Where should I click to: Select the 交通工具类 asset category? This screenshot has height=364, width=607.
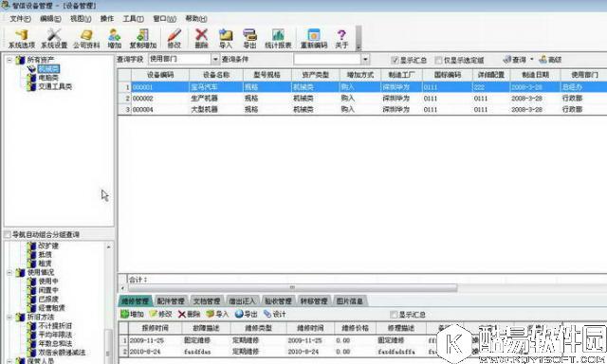55,86
